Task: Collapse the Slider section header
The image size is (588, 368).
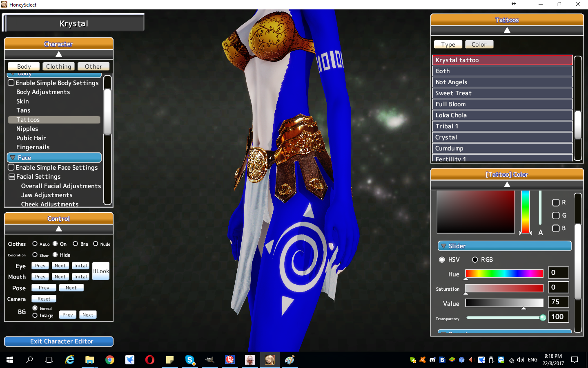Action: point(505,246)
